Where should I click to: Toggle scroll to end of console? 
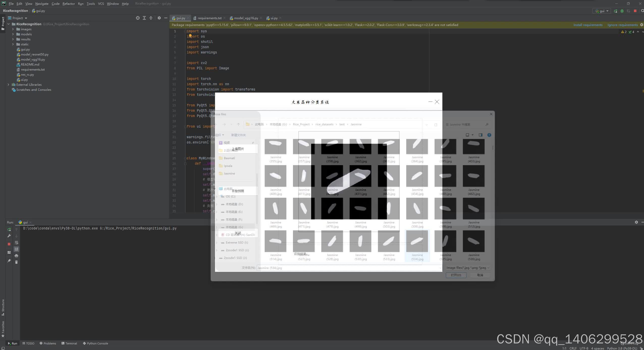16,249
